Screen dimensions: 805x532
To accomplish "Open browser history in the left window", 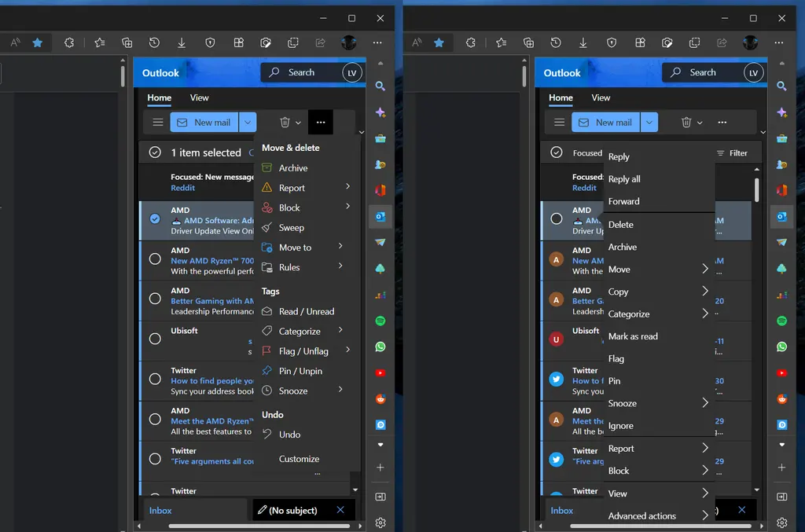I will point(154,43).
